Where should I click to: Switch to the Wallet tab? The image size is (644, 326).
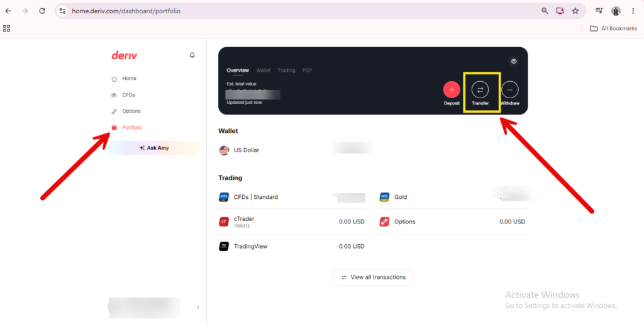264,70
